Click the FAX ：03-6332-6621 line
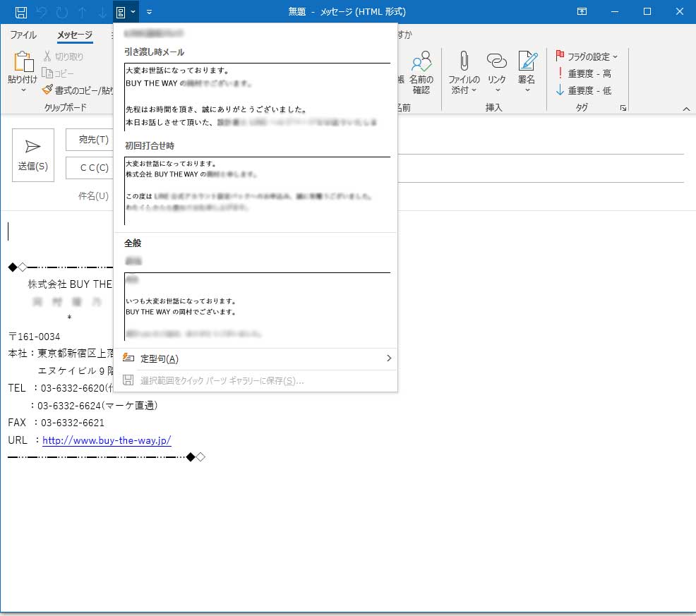This screenshot has height=616, width=696. click(x=56, y=423)
